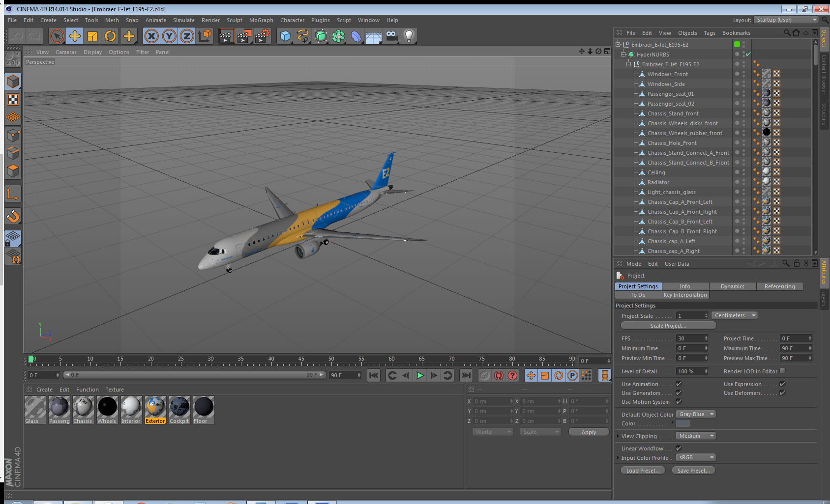
Task: Open Edit Render Settings icon
Action: [263, 36]
